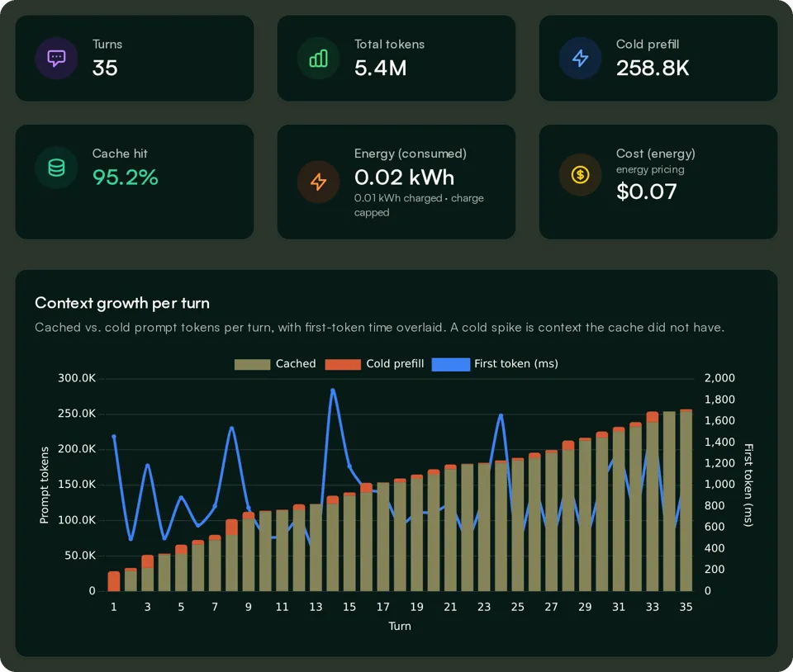793x672 pixels.
Task: Toggle the Cold prefill legend swatch
Action: [x=342, y=364]
